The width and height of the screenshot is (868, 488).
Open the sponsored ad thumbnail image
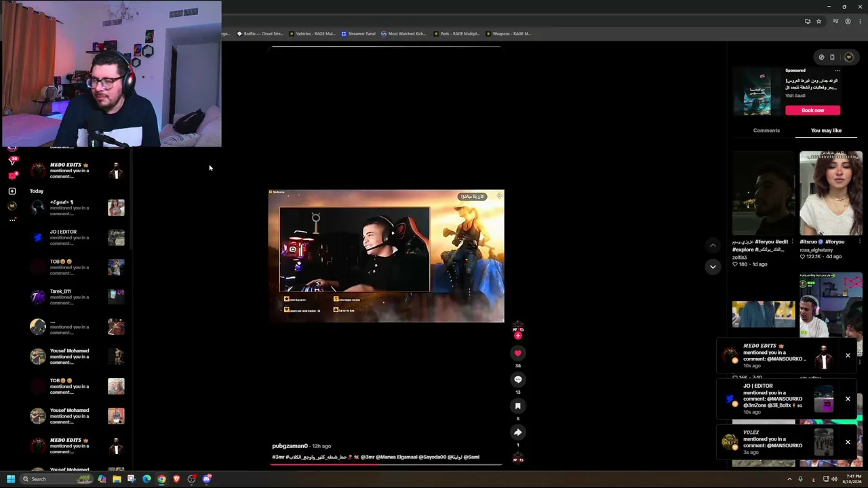coord(757,91)
